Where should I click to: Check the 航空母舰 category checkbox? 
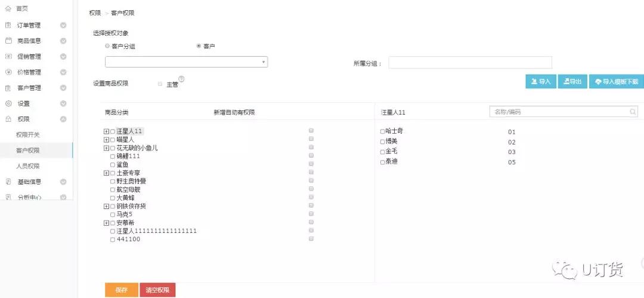pos(113,190)
